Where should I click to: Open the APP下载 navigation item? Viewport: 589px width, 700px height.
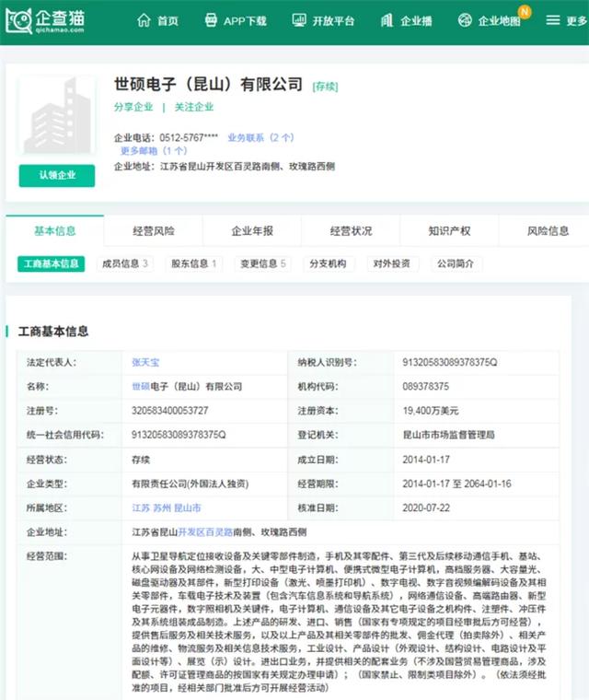pyautogui.click(x=236, y=20)
